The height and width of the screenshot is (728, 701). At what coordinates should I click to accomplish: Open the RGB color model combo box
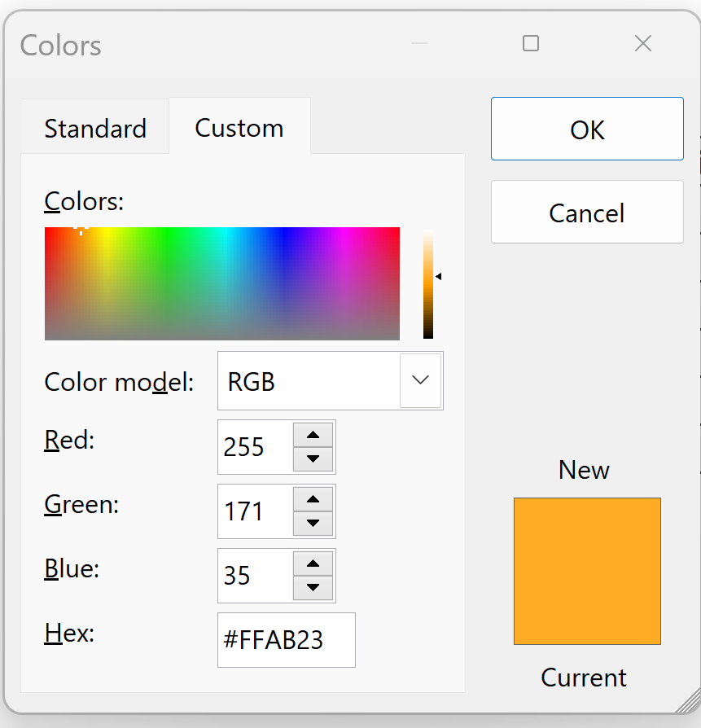(x=309, y=380)
